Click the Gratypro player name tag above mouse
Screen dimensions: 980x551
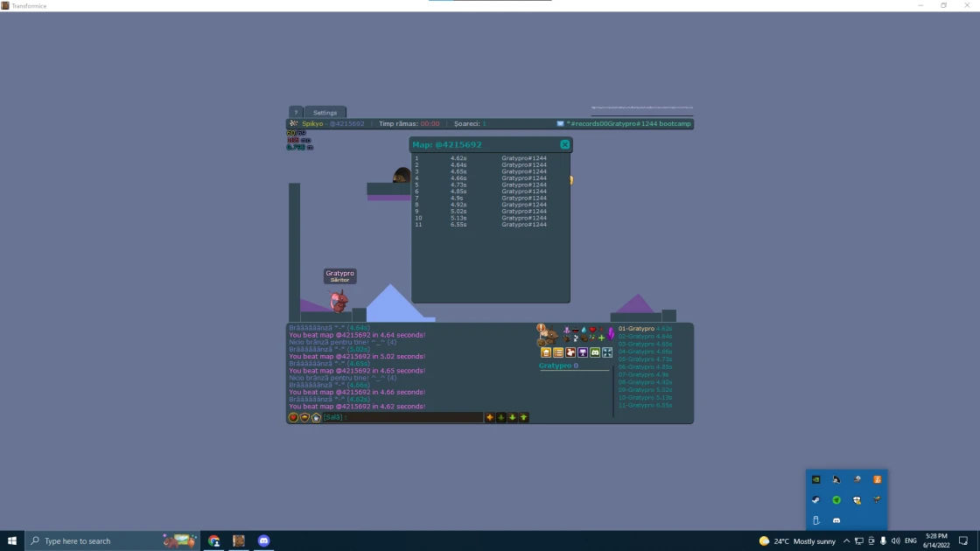(340, 275)
